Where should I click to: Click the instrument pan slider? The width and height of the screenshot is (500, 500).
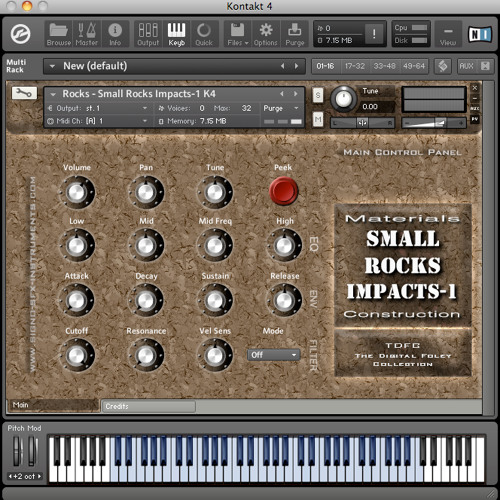(x=363, y=123)
